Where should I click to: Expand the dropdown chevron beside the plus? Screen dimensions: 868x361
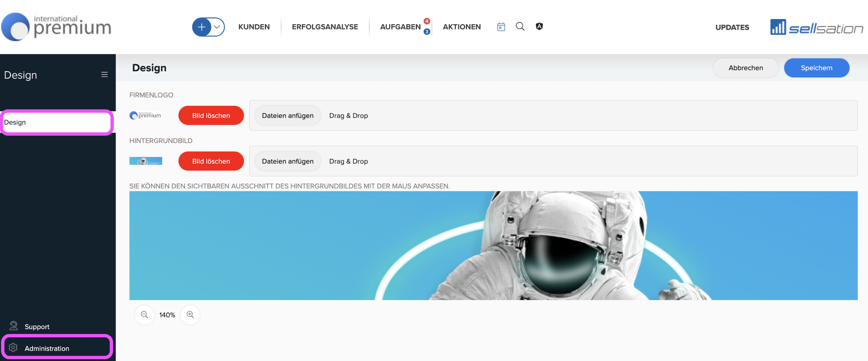tap(217, 27)
